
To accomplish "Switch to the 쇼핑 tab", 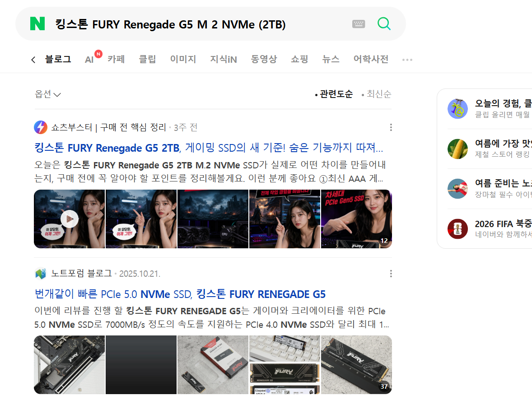I will click(x=299, y=60).
